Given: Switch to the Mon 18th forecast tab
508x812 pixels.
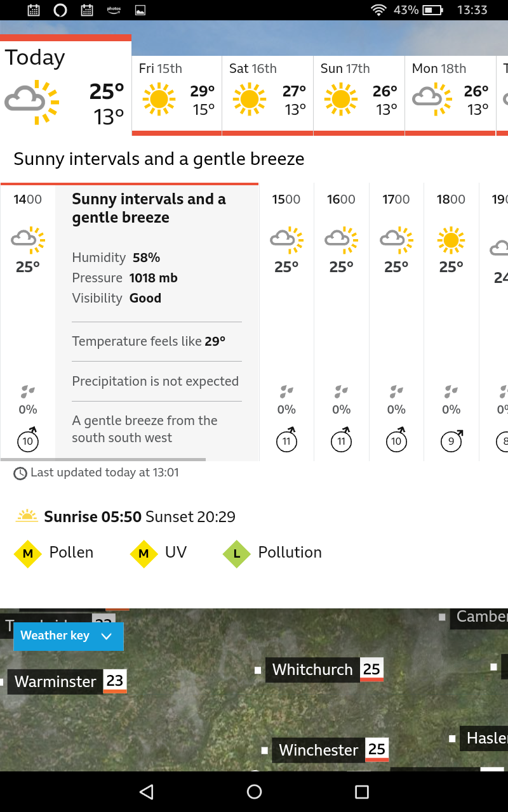Looking at the screenshot, I should point(450,95).
